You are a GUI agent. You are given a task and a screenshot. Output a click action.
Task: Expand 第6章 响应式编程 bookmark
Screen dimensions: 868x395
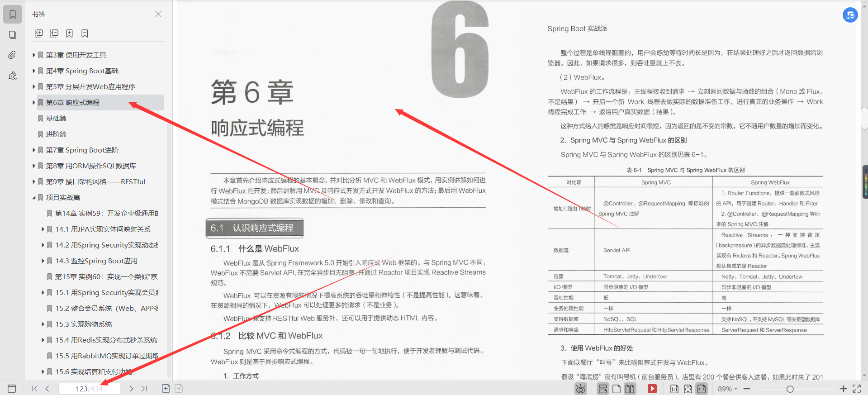(34, 102)
